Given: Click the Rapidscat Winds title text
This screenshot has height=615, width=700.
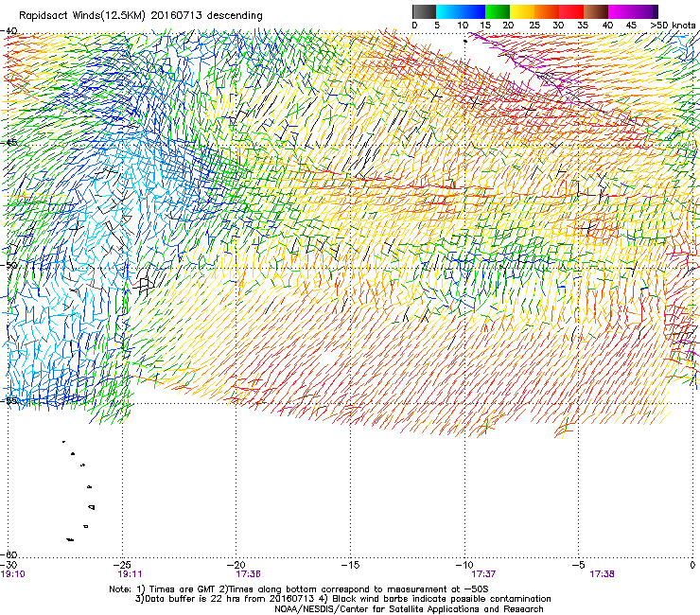Looking at the screenshot, I should (141, 15).
